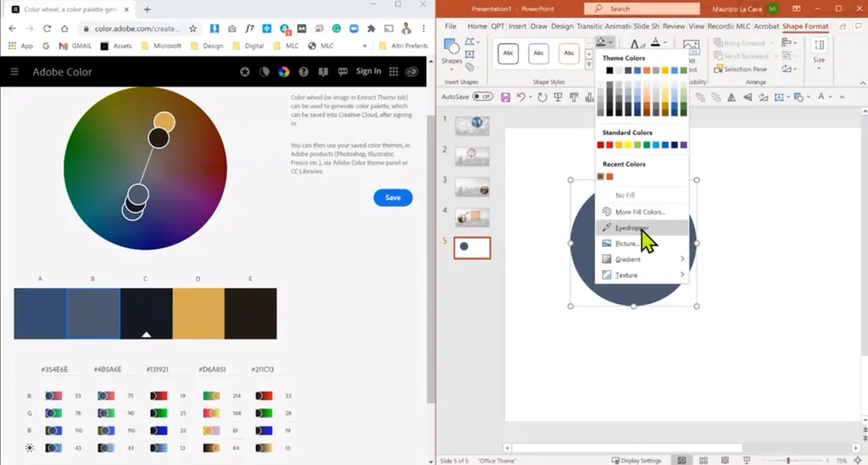Open the Chrome extensions puzzle icon
This screenshot has width=868, height=465.
pyautogui.click(x=371, y=29)
